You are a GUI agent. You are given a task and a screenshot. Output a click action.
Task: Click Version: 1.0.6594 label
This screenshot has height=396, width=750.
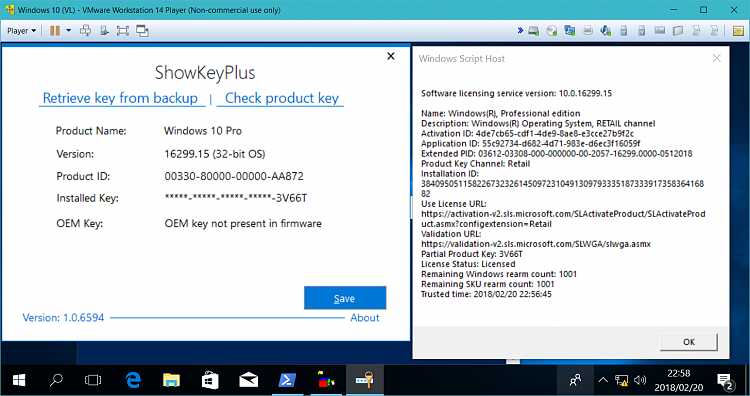(63, 318)
